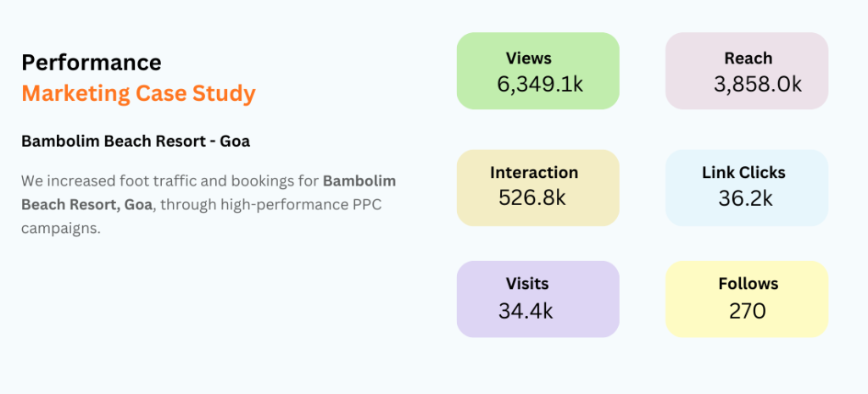This screenshot has width=868, height=394.
Task: Click the 36.2k link clicks figure
Action: click(x=746, y=198)
